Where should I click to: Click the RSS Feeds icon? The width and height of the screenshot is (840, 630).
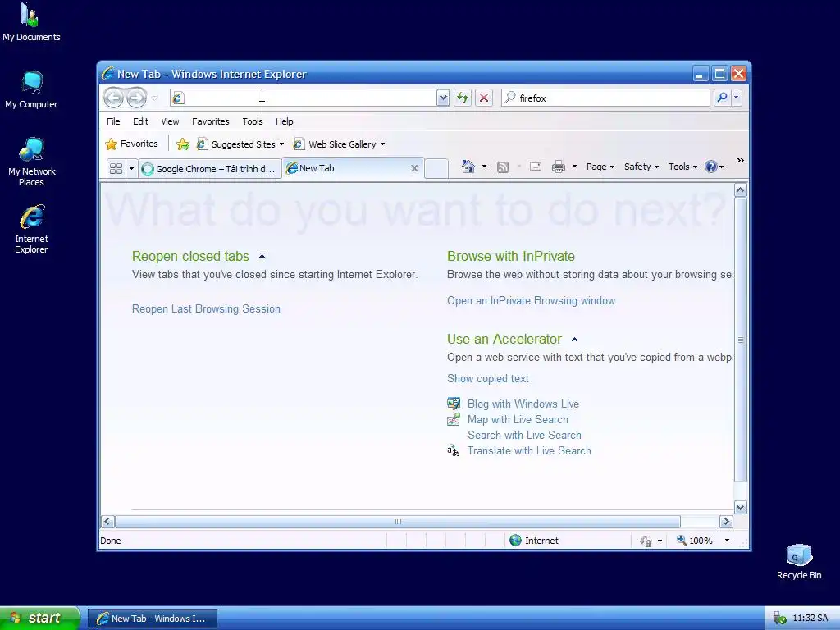(503, 167)
